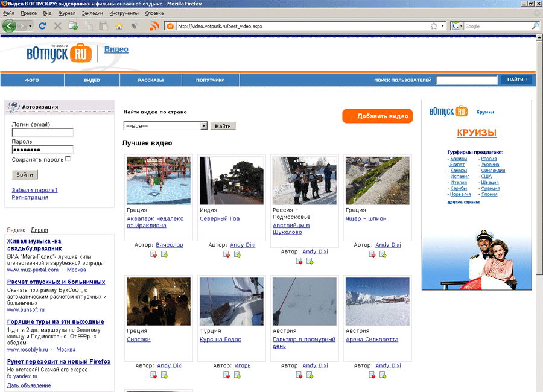Click the orange Добавить видео button
This screenshot has width=543, height=392.
coord(378,116)
